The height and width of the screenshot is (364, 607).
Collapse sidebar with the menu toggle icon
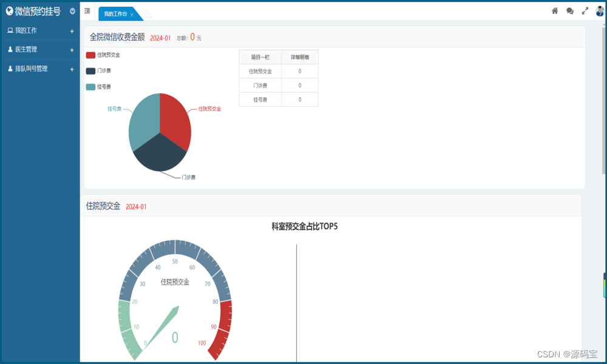(87, 11)
